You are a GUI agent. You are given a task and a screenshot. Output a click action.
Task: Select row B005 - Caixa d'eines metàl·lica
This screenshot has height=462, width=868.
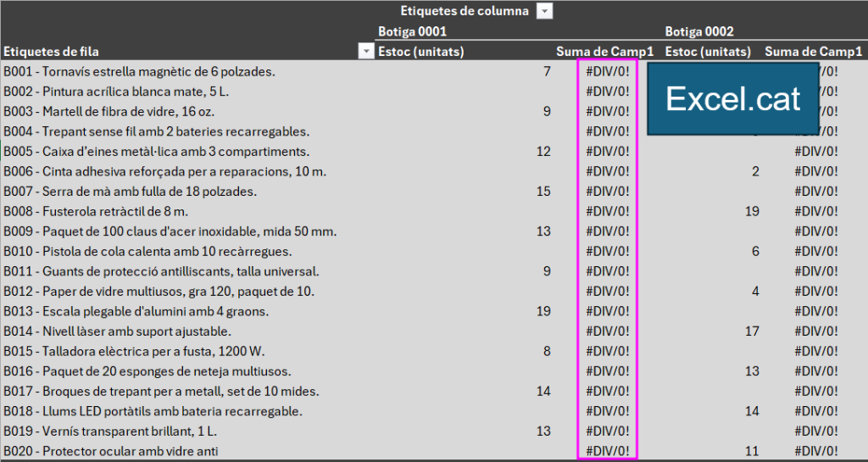pos(157,151)
